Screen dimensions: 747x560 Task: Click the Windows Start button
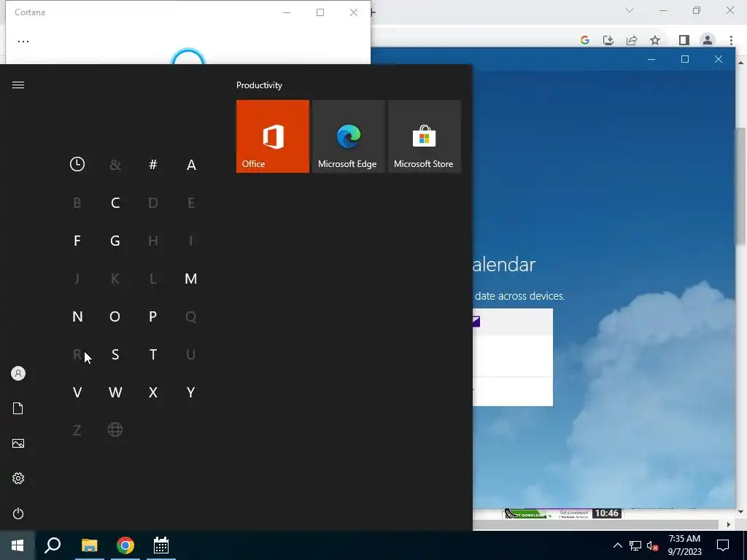[x=18, y=545]
